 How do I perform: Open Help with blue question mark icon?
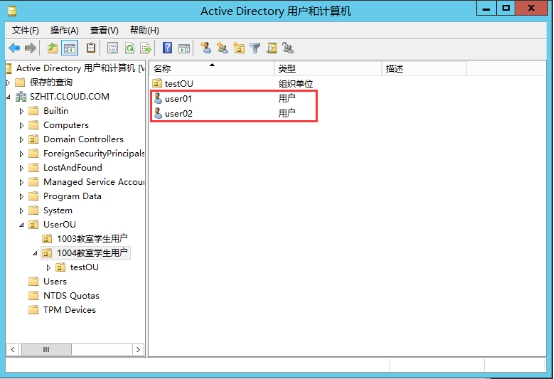pyautogui.click(x=167, y=48)
